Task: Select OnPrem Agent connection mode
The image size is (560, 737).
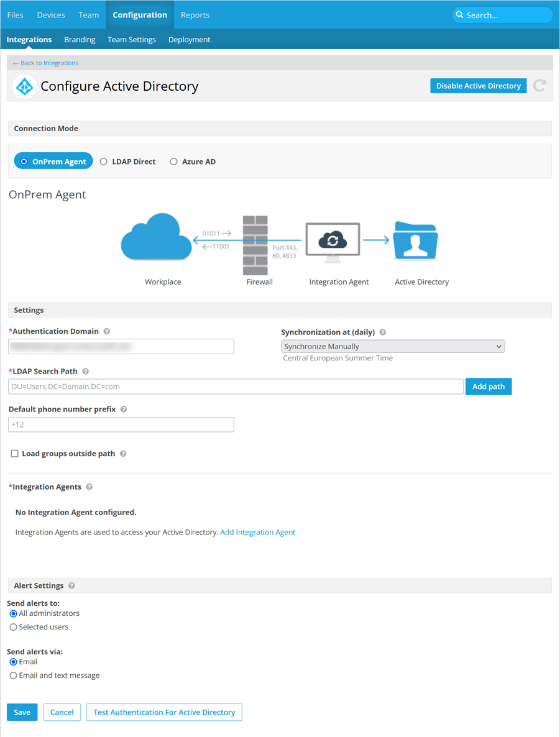Action: (53, 161)
